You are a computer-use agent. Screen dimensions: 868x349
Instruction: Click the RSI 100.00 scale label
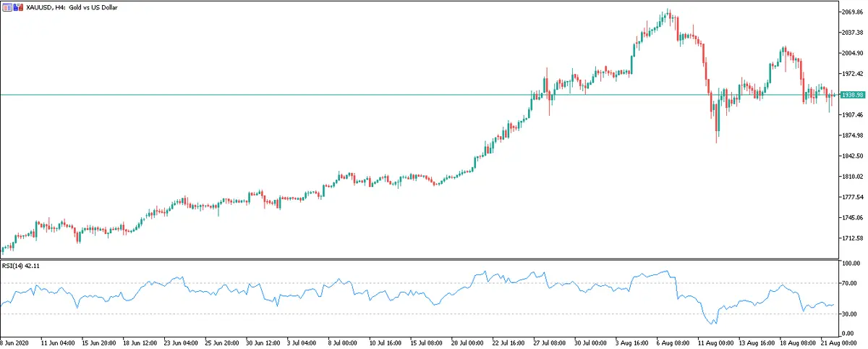click(852, 264)
